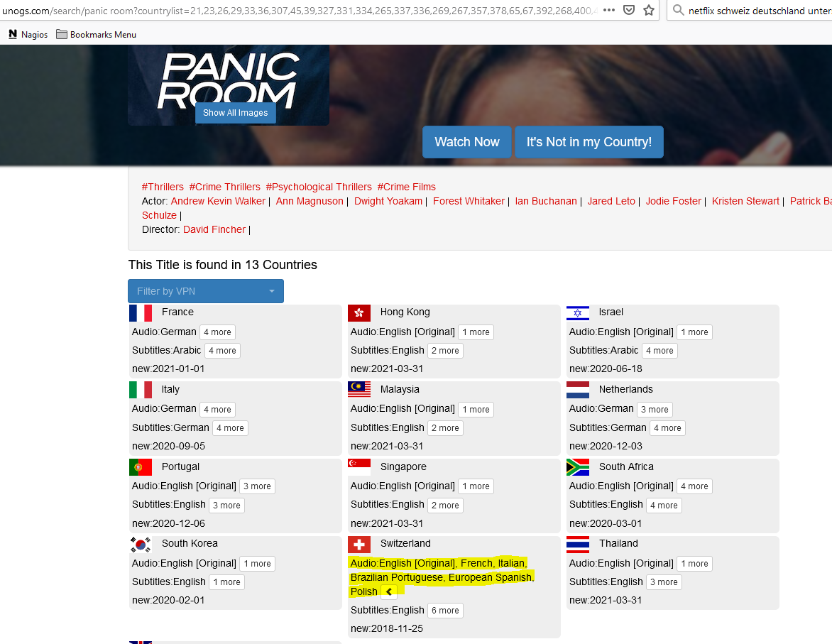Click the Panic Room title poster image

tap(229, 85)
